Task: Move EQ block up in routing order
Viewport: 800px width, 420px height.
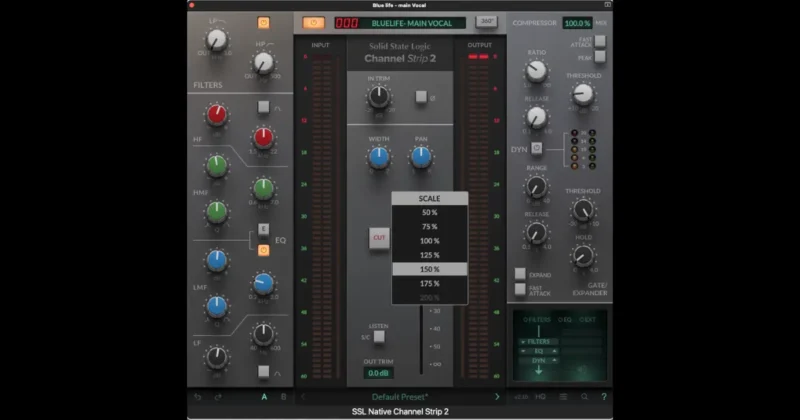Action: (x=555, y=351)
